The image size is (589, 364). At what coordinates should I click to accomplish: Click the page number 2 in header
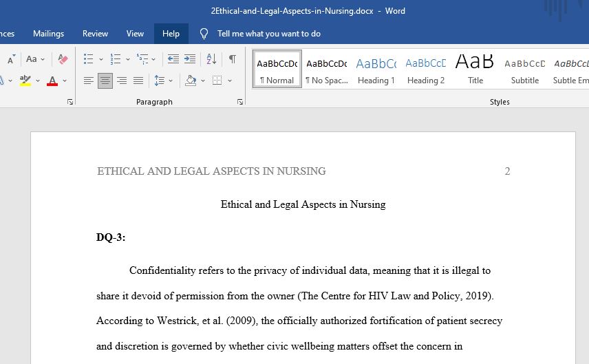coord(508,171)
